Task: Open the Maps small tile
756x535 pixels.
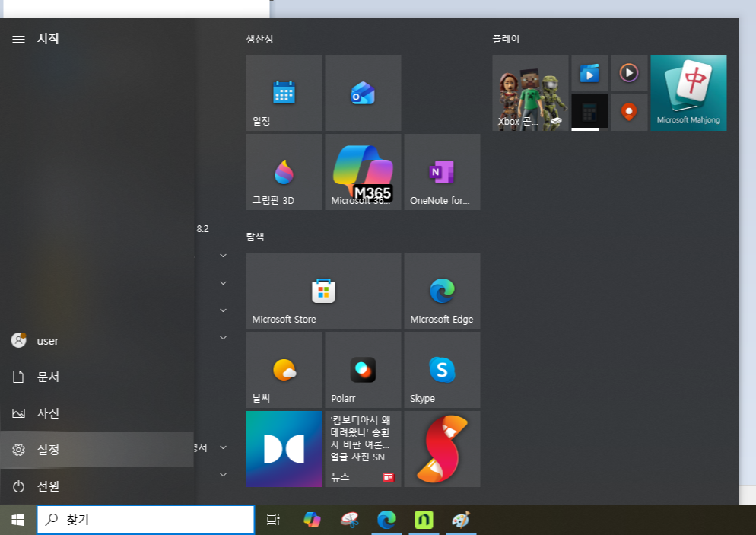Action: coord(629,113)
